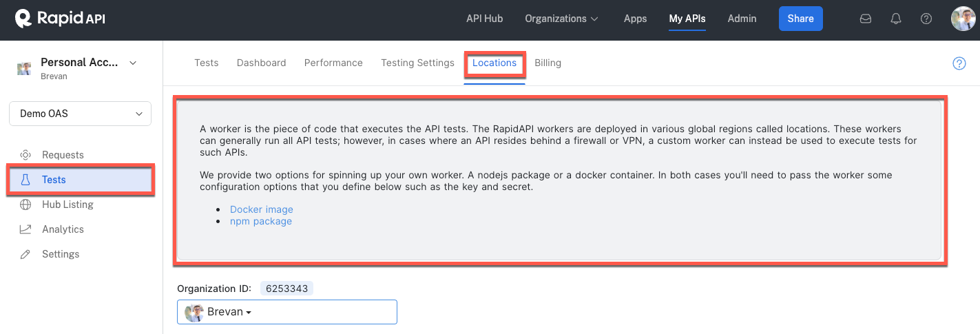980x334 pixels.
Task: Click the Analytics chart icon
Action: click(x=25, y=229)
